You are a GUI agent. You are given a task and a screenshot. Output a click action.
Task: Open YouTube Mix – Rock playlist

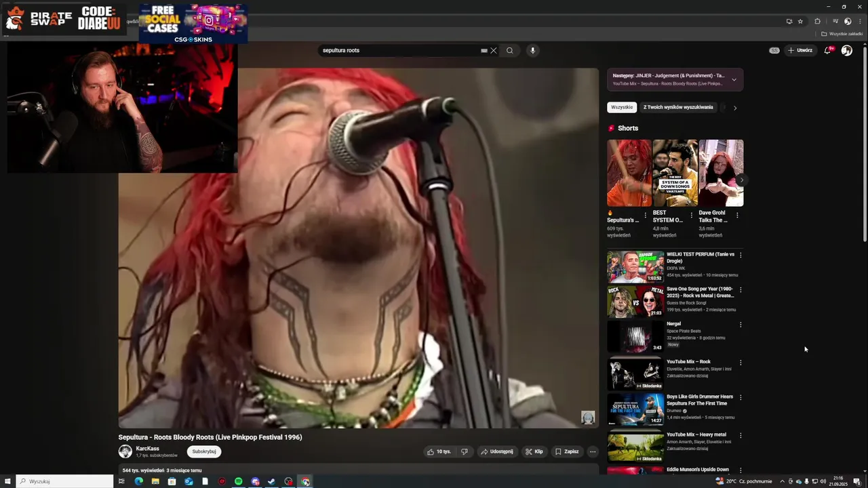pos(635,373)
